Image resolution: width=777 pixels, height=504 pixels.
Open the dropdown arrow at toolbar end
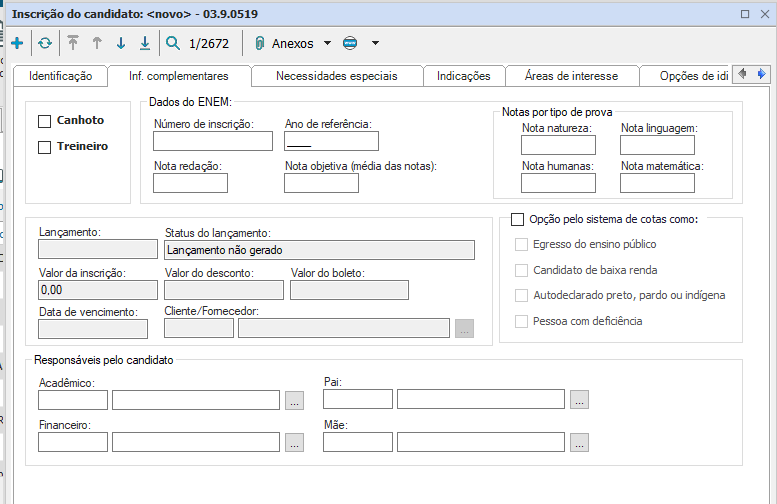375,43
